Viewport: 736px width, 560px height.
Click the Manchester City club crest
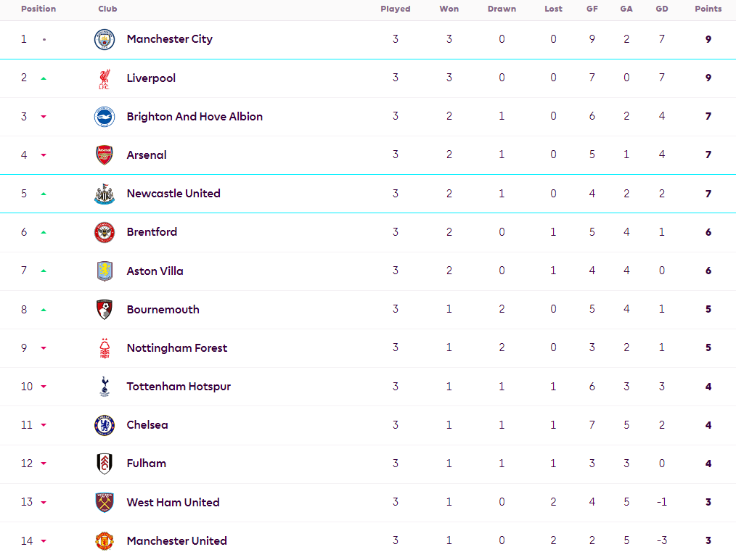[x=105, y=39]
